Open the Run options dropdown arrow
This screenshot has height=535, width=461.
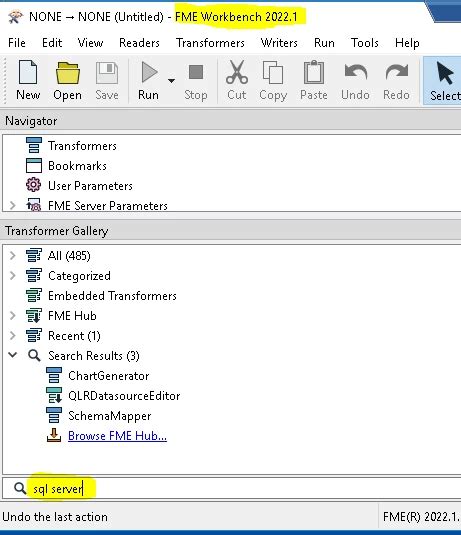[171, 81]
